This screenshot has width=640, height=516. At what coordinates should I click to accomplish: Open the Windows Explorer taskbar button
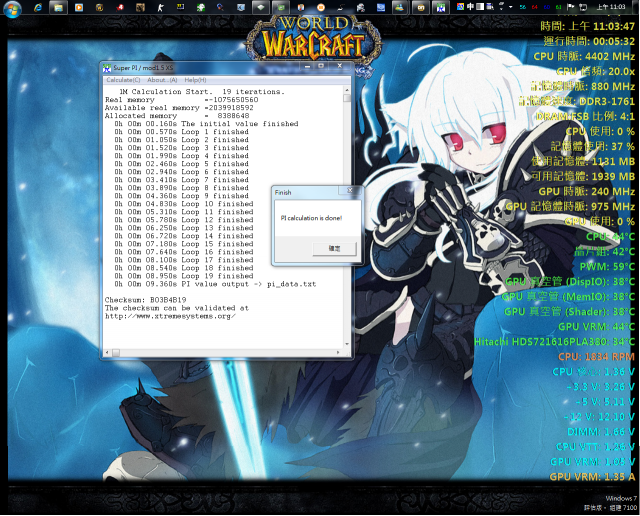pos(58,7)
